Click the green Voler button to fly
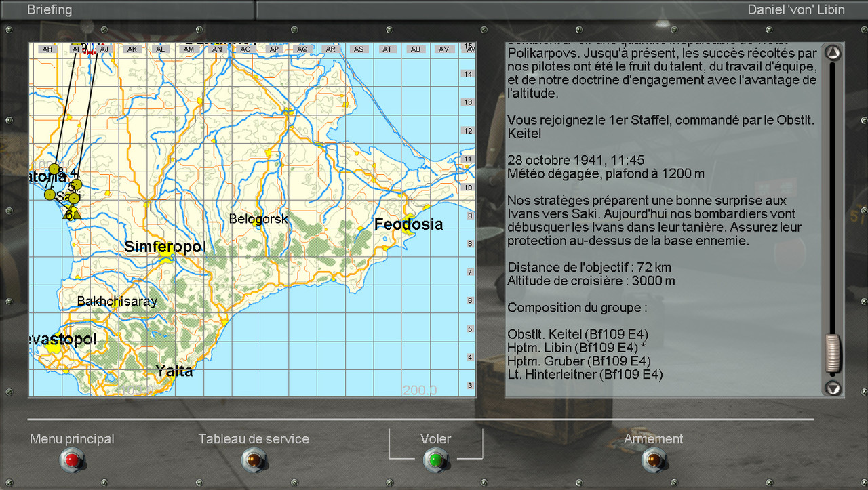This screenshot has height=490, width=868. pos(435,461)
